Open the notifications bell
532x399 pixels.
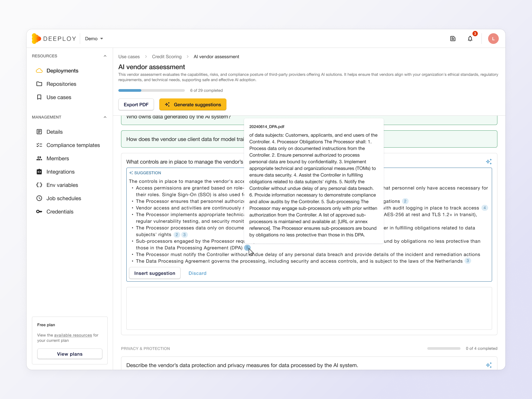pyautogui.click(x=470, y=39)
